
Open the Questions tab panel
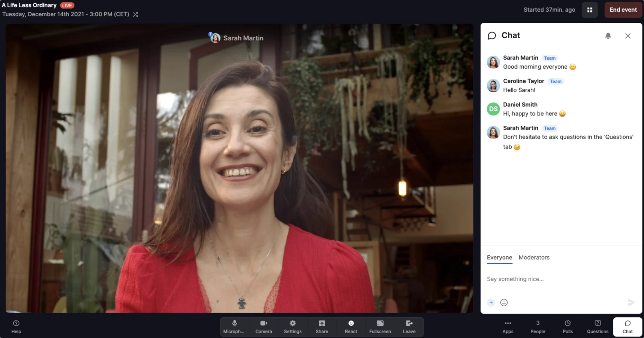click(597, 326)
